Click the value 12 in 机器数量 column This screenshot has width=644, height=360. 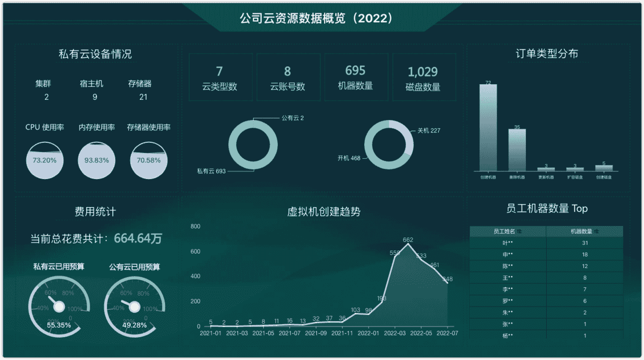[585, 266]
